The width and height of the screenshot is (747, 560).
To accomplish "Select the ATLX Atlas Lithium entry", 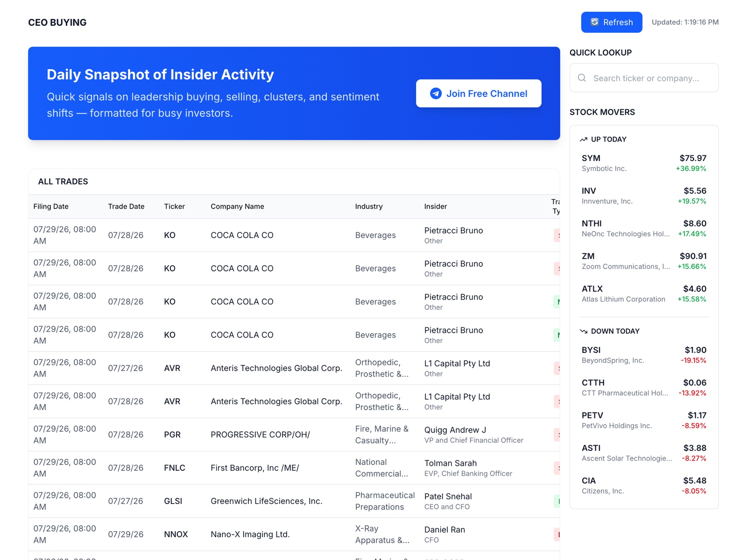I will [x=644, y=294].
